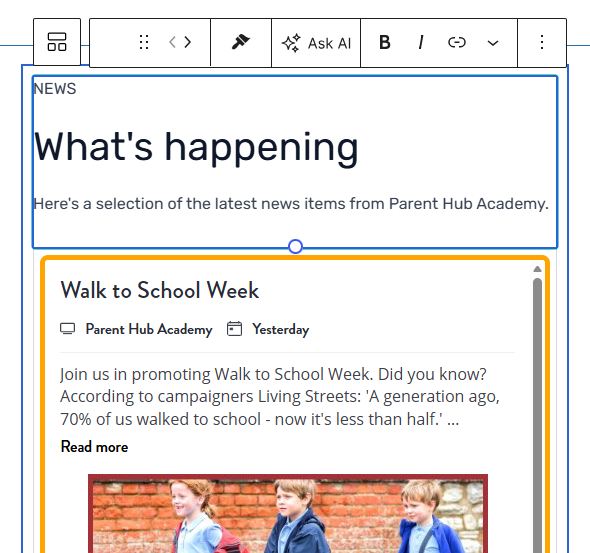This screenshot has width=590, height=553.
Task: Click the circular resize handle below paragraph
Action: click(x=295, y=247)
